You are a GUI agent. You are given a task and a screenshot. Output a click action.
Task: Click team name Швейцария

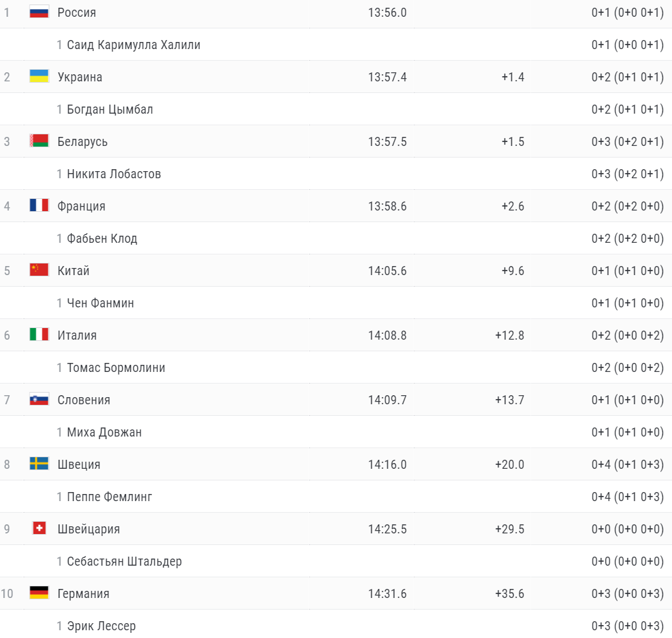[x=89, y=529]
